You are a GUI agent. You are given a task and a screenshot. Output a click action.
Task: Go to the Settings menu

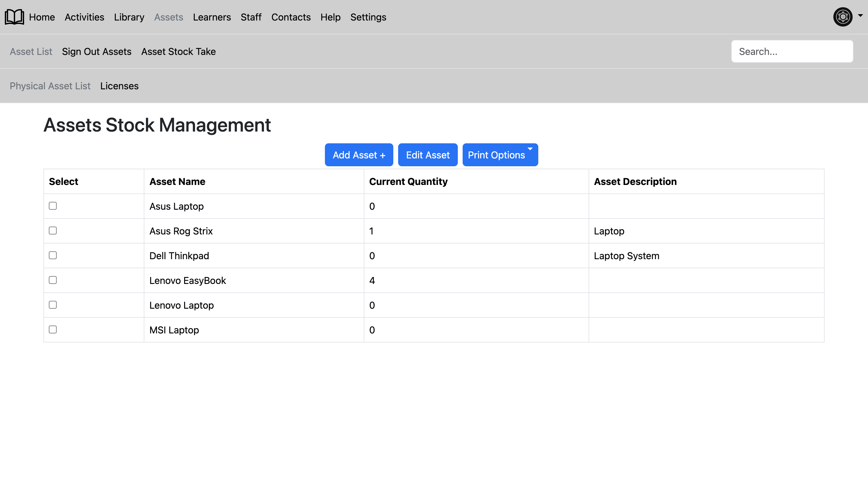coord(368,17)
